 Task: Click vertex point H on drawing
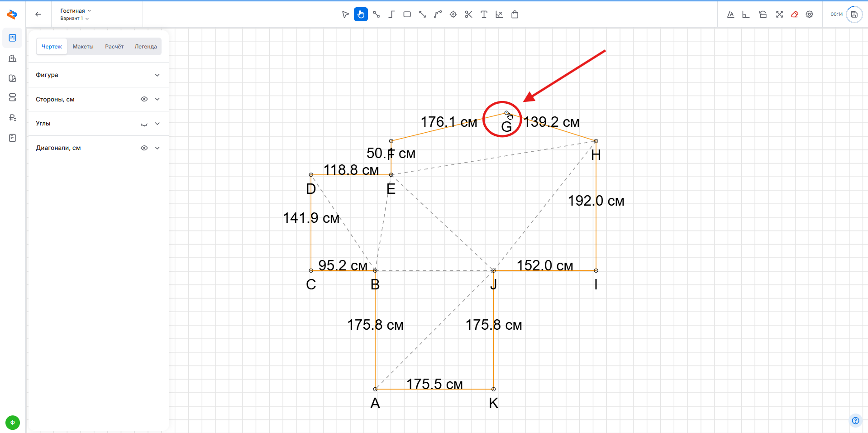pos(596,141)
